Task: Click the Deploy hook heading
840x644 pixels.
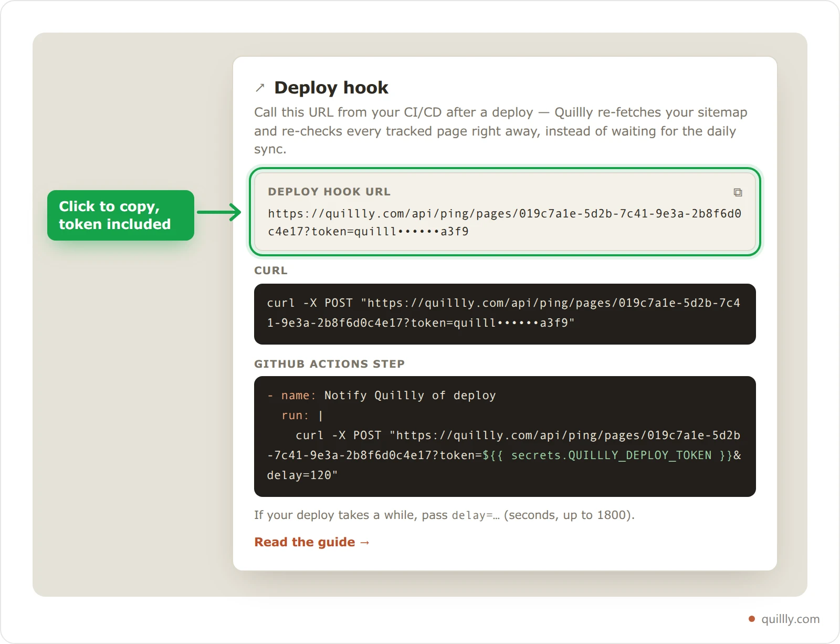Action: pos(331,87)
